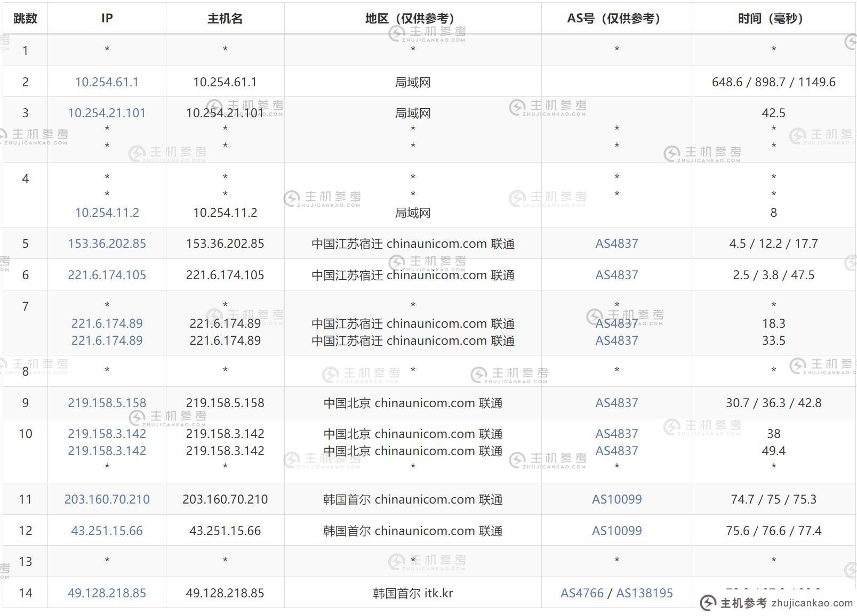Click the 地区（仅供参考） column header

pyautogui.click(x=413, y=19)
